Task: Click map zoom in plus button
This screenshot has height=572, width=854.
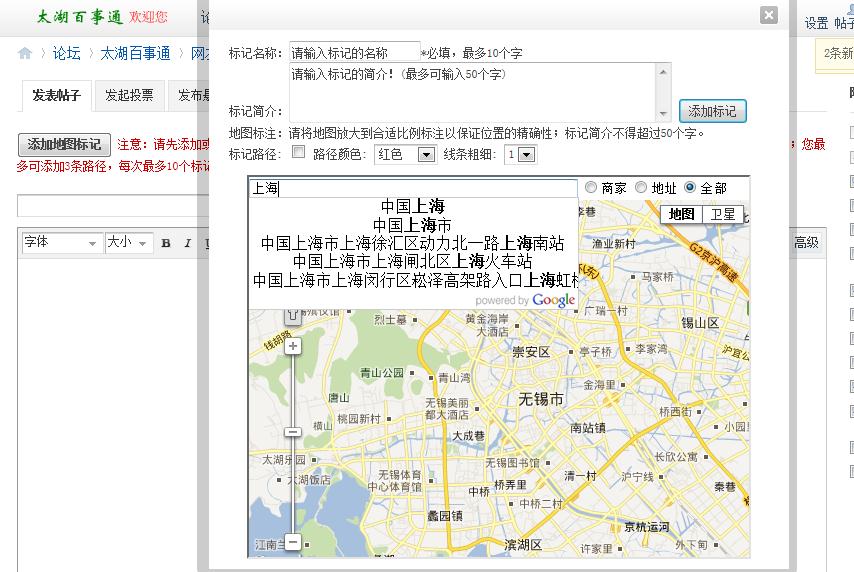Action: [293, 346]
